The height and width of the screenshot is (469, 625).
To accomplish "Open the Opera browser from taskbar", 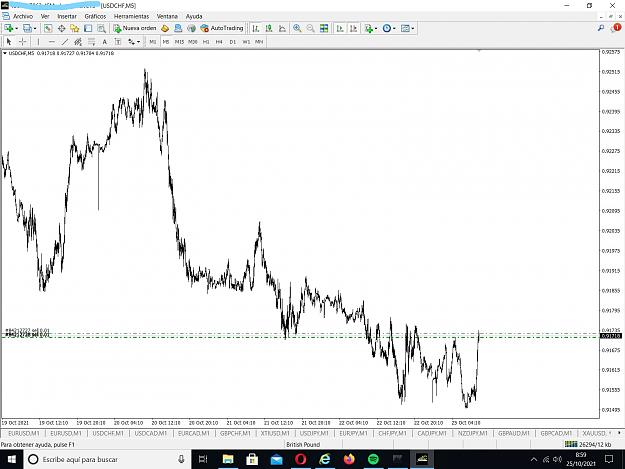I will [301, 459].
